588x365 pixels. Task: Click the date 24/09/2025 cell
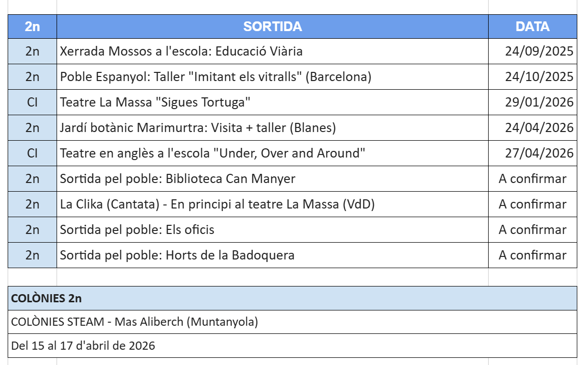coord(539,51)
